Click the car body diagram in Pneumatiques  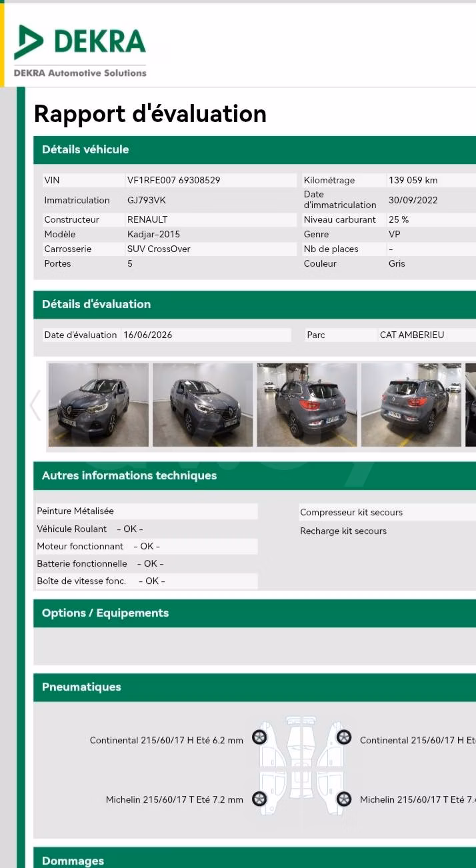coord(301,767)
